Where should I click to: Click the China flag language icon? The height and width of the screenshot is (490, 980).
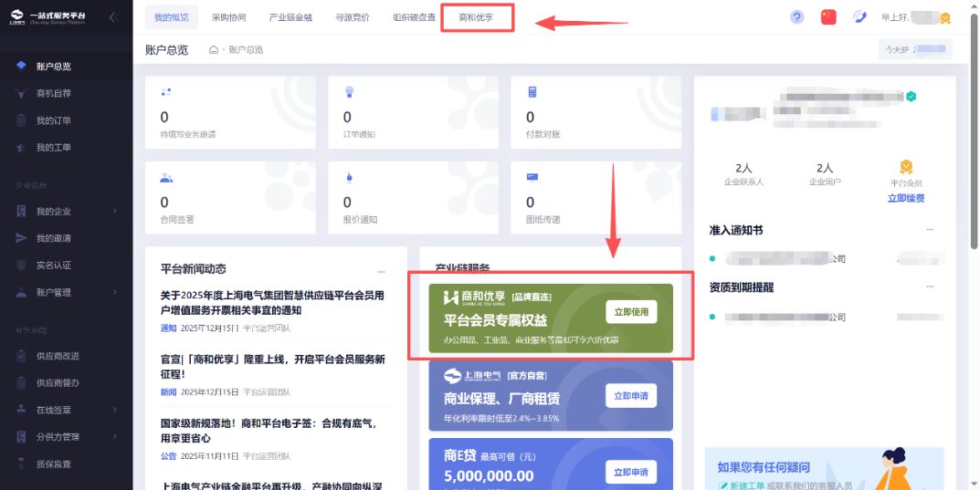click(x=828, y=17)
